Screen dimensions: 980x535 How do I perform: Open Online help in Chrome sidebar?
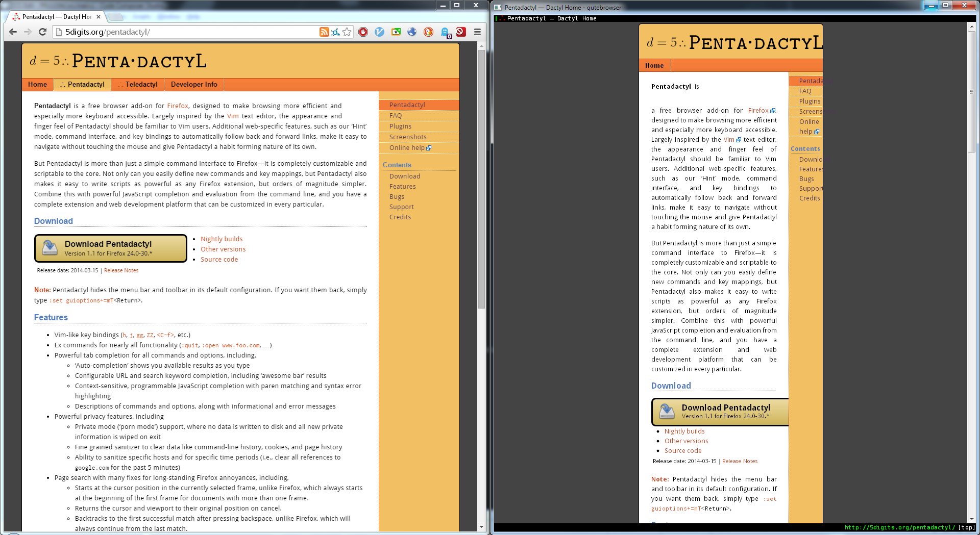pyautogui.click(x=410, y=147)
